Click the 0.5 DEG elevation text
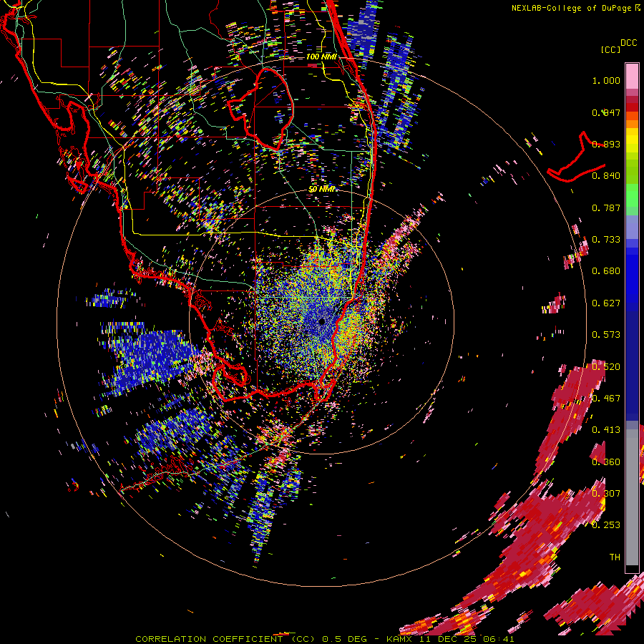This screenshot has width=644, height=644. click(x=344, y=639)
